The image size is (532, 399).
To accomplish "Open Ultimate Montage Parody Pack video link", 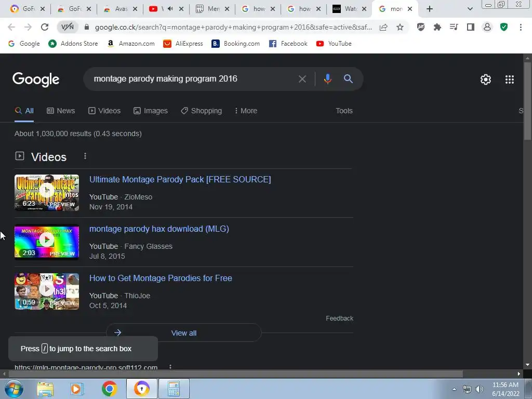I will (180, 179).
